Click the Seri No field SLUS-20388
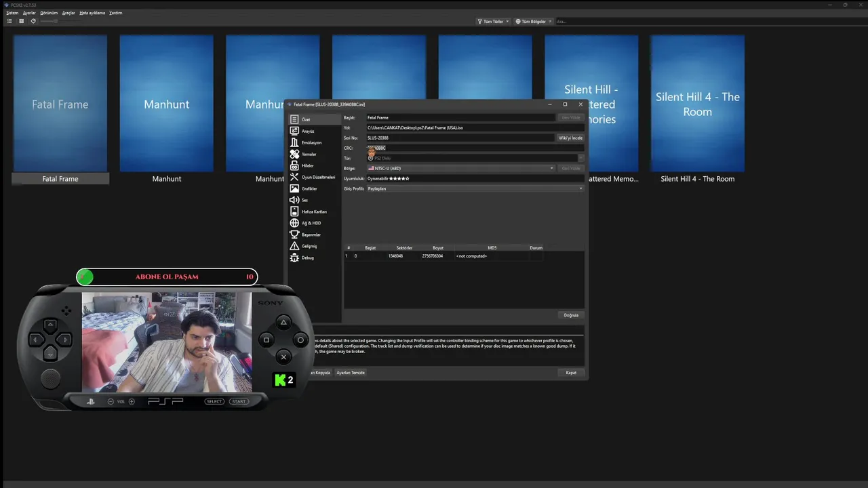868x488 pixels. [x=460, y=138]
